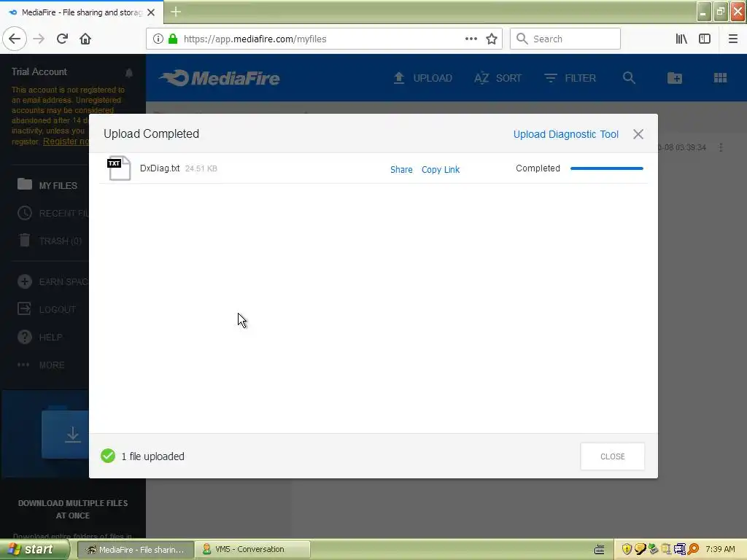747x560 pixels.
Task: Click the upload progress bar
Action: coord(606,168)
